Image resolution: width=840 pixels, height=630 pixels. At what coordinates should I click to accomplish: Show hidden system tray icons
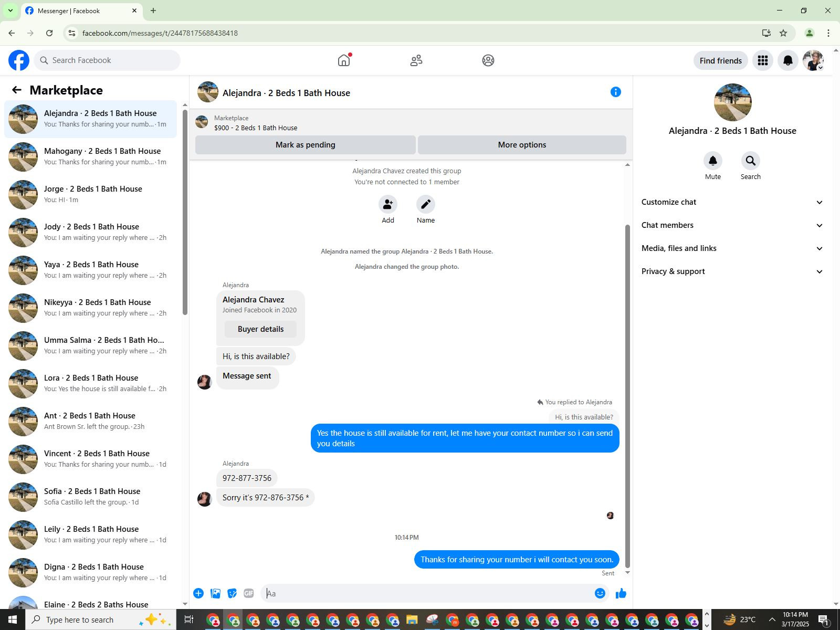tap(772, 619)
